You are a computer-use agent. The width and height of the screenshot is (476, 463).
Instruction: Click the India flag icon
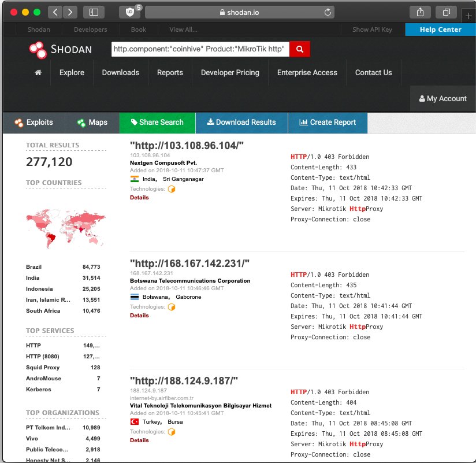(135, 179)
